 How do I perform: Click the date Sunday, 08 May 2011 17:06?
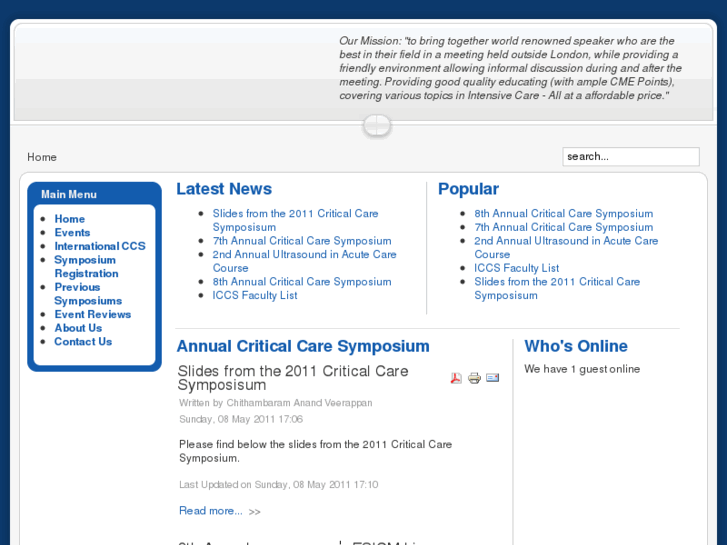241,419
